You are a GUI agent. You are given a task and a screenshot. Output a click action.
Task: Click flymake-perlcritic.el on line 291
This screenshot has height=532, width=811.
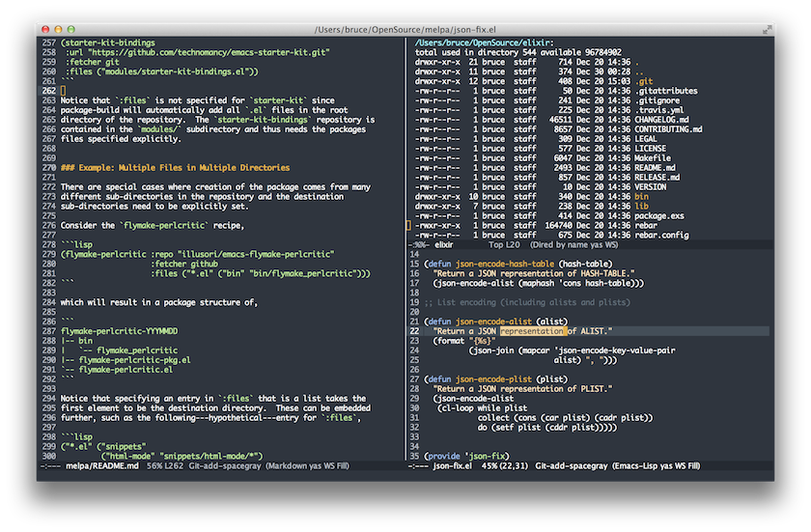tap(126, 370)
